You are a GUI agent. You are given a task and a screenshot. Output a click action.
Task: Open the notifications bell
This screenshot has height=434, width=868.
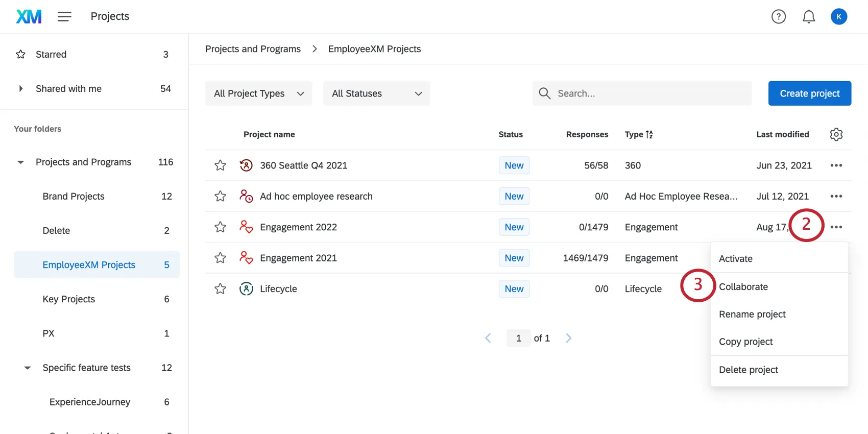coord(808,17)
